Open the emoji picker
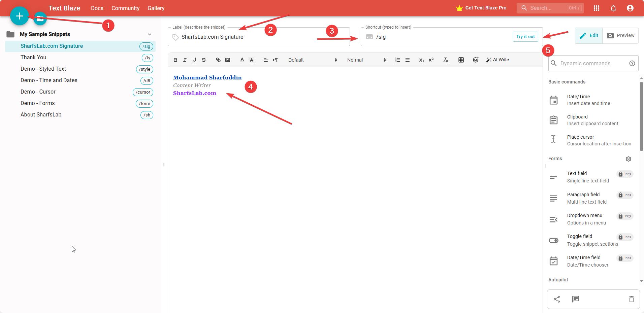 pos(476,60)
